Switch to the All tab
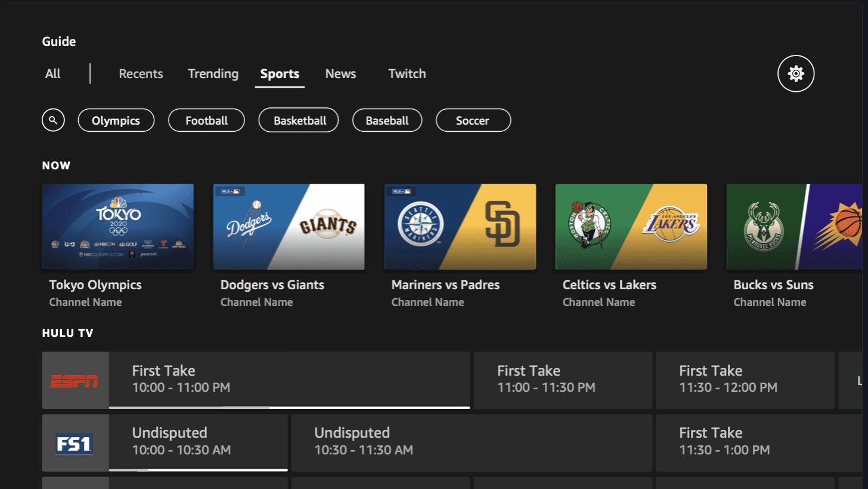 53,74
